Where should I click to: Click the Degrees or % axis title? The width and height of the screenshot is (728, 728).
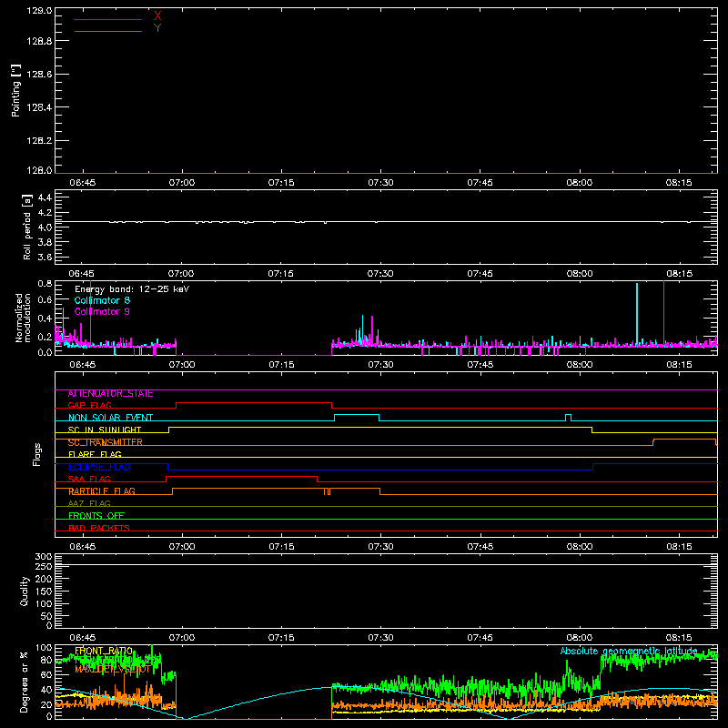pyautogui.click(x=25, y=682)
